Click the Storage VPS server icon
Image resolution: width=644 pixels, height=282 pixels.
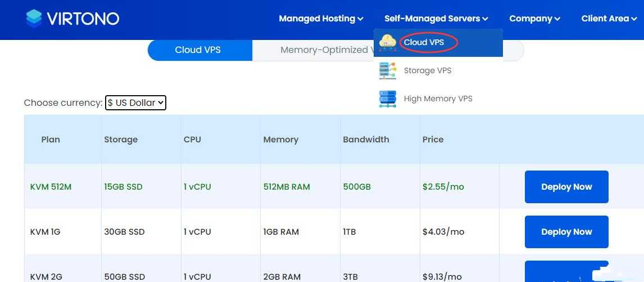pyautogui.click(x=387, y=70)
